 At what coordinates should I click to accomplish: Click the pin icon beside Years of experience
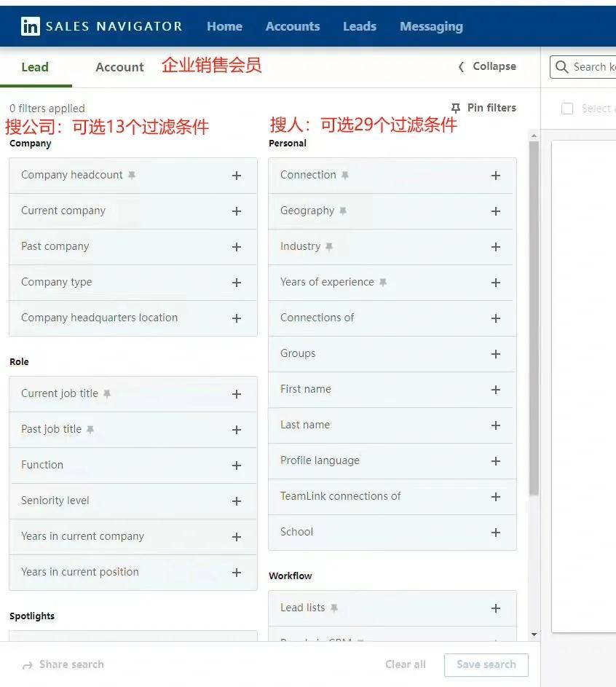pyautogui.click(x=383, y=282)
